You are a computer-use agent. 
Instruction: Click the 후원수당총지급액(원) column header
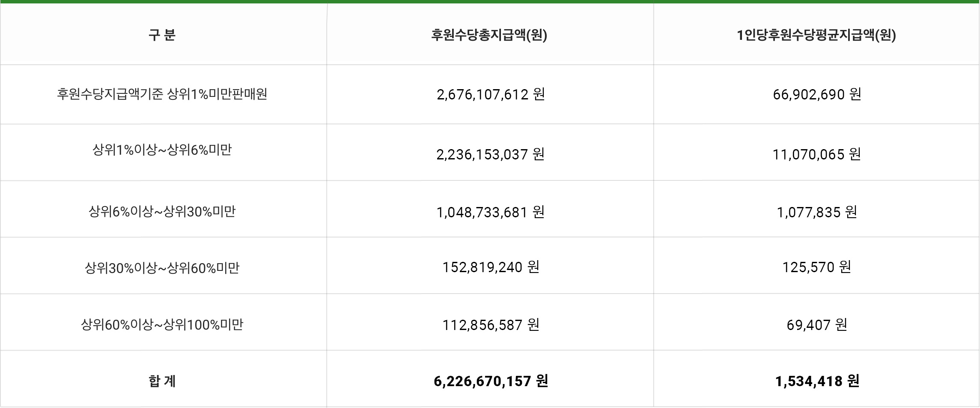[489, 35]
